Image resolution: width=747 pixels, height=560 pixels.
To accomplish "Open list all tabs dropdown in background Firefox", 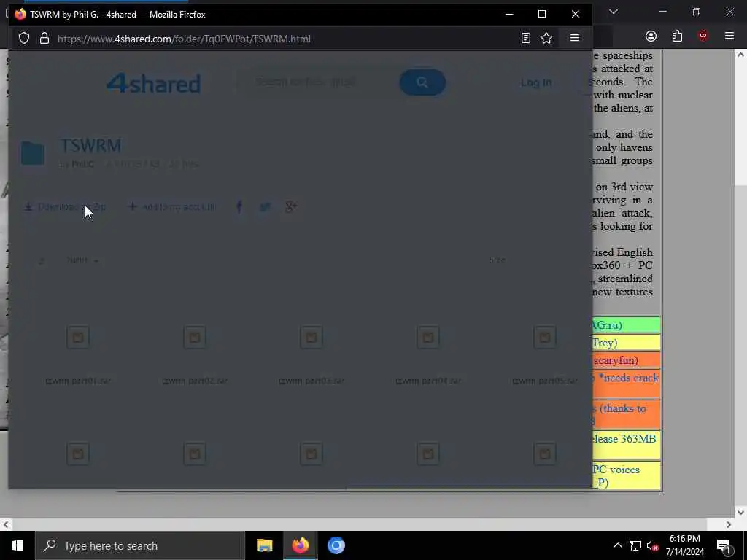I will [x=614, y=12].
